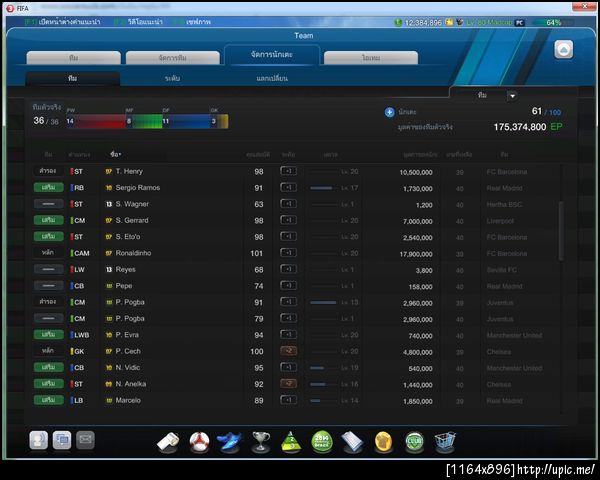Click the soccer ball icon in bottom toolbar
The image size is (600, 480).
[199, 442]
